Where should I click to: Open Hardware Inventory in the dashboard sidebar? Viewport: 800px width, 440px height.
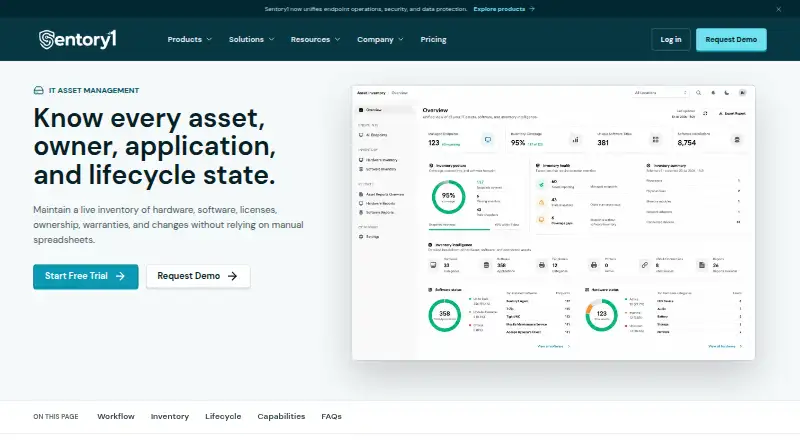coord(378,160)
